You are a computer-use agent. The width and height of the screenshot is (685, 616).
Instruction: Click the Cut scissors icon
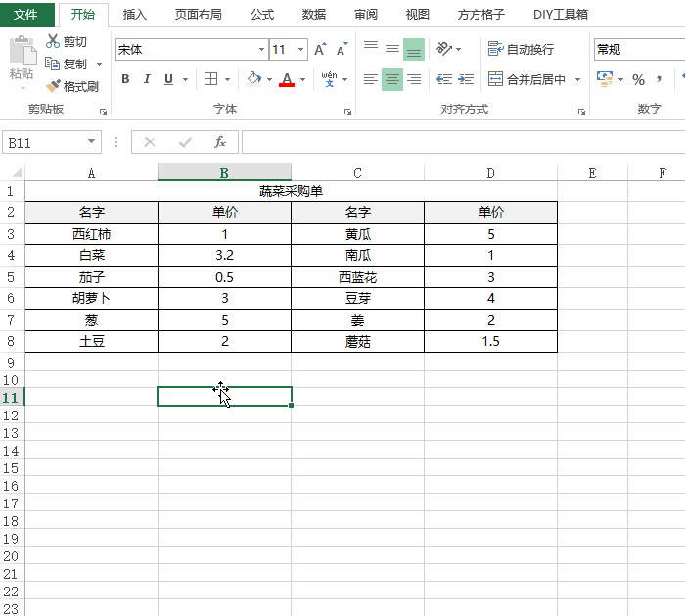[x=53, y=41]
